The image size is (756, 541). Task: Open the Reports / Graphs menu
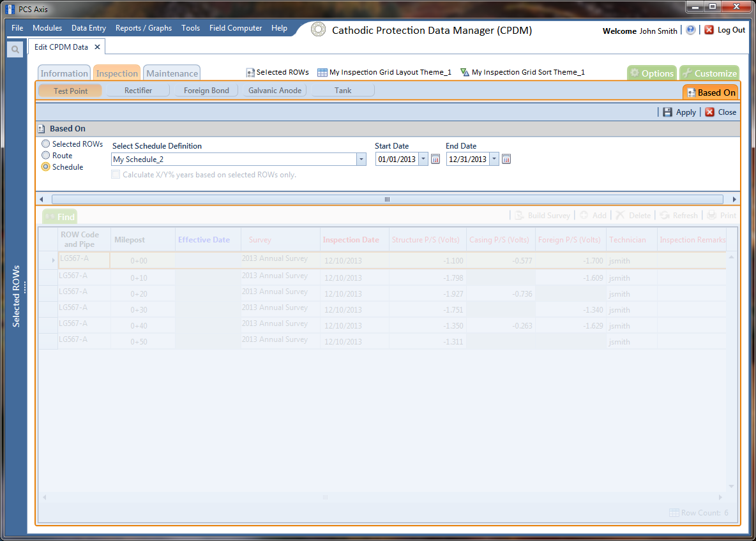[144, 28]
